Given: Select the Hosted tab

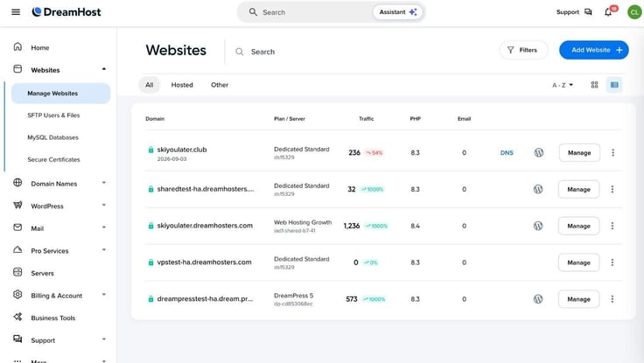Looking at the screenshot, I should coord(182,85).
